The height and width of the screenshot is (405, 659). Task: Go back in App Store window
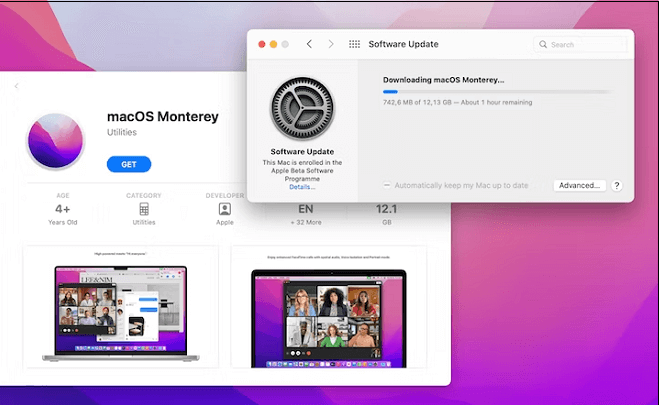16,86
